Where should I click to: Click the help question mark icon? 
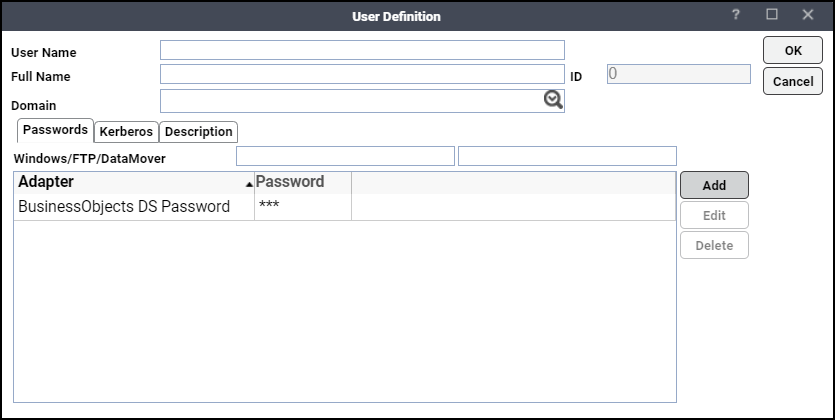click(735, 15)
